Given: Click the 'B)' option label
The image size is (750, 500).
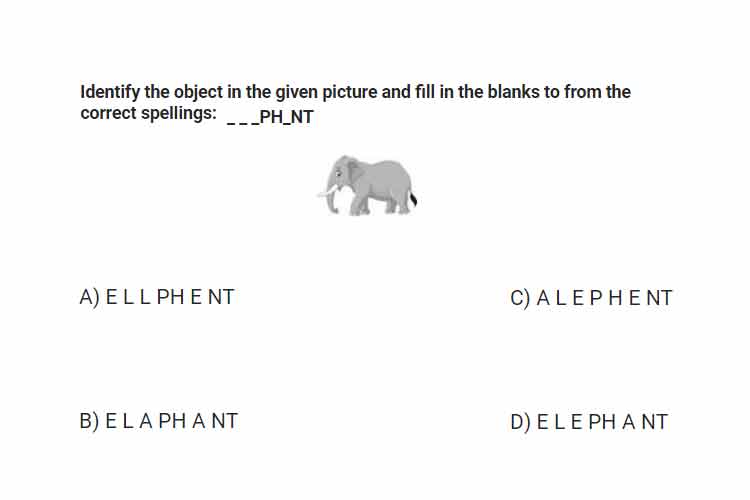Looking at the screenshot, I should pos(89,422).
